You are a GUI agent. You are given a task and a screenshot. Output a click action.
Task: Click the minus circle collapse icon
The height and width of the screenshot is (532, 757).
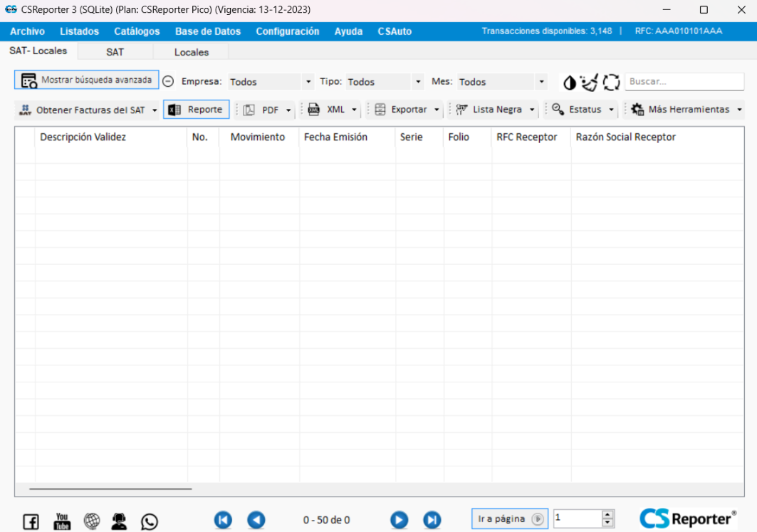click(x=168, y=81)
